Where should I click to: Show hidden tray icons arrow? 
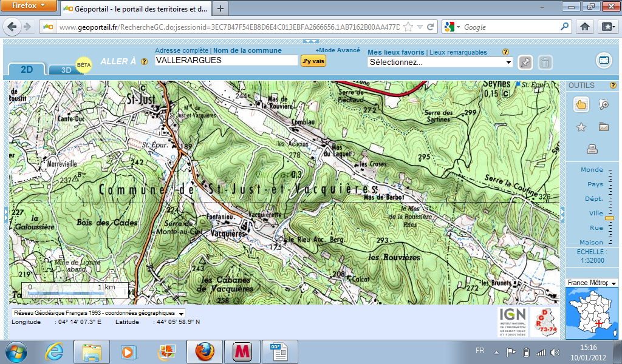pos(496,352)
